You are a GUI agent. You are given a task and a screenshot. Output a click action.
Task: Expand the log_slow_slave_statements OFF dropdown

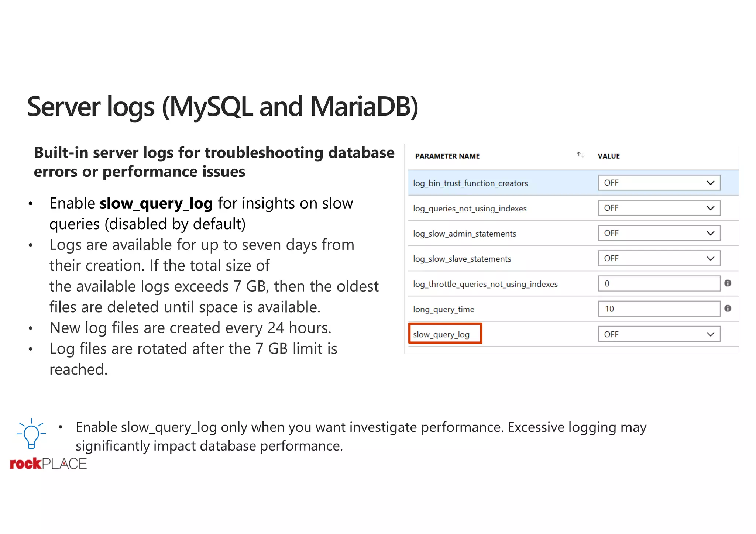[659, 258]
